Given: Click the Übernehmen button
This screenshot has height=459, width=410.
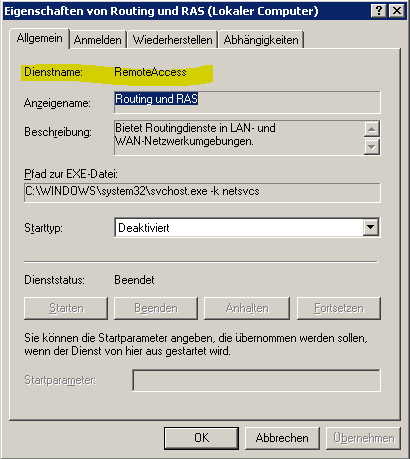Looking at the screenshot, I should click(363, 438).
